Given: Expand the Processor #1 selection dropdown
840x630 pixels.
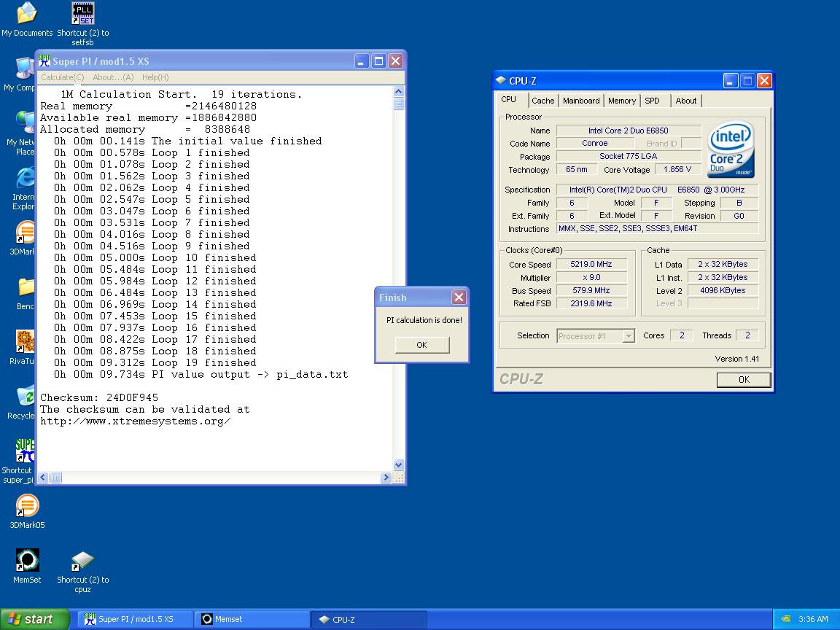Looking at the screenshot, I should 629,336.
